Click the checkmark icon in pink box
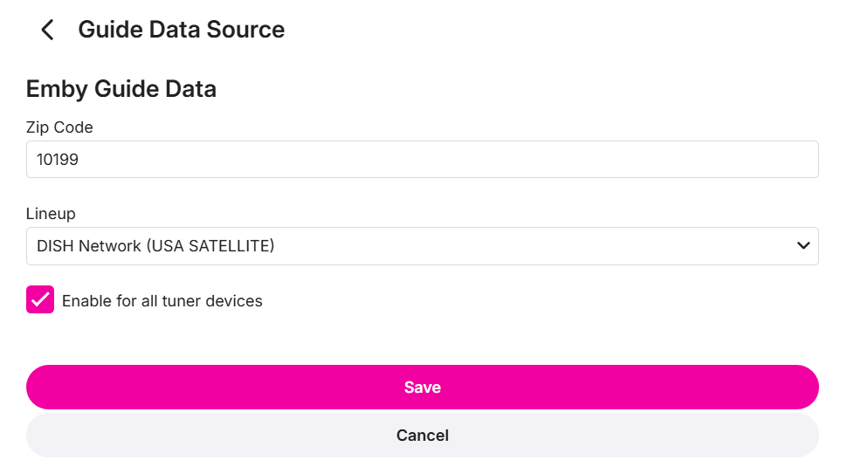The width and height of the screenshot is (868, 467). (40, 300)
